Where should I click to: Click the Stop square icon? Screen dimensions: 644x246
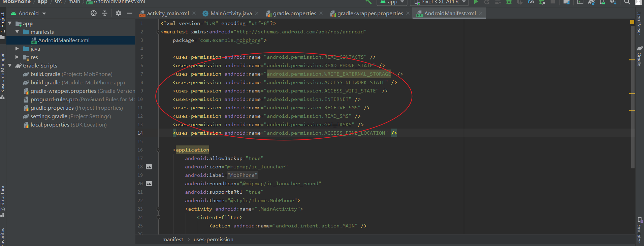553,2
